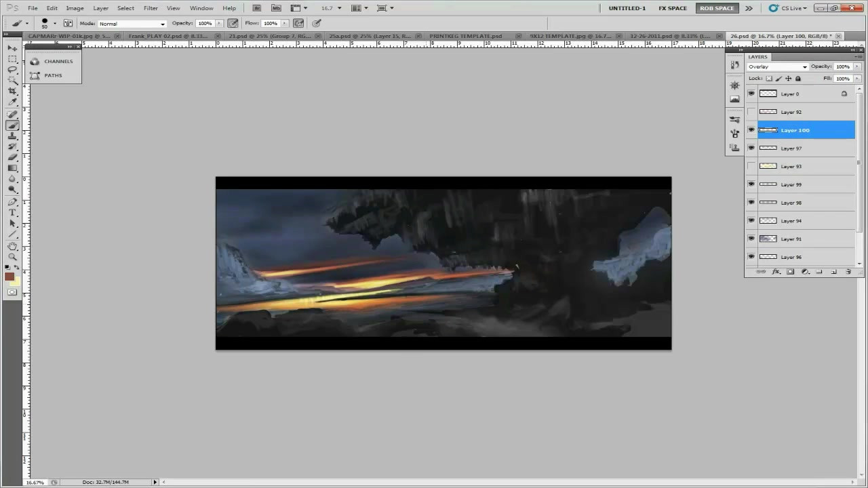Open the File menu
This screenshot has height=488, width=868.
(x=33, y=8)
